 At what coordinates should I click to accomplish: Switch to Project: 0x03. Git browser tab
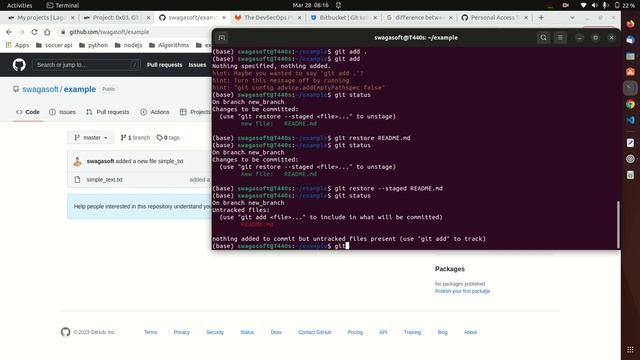tap(116, 18)
